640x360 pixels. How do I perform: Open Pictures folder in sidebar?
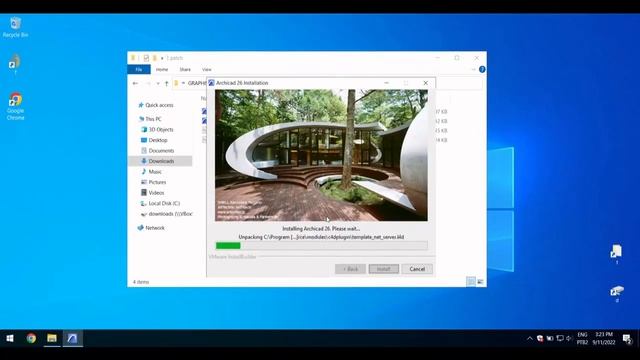click(x=153, y=182)
